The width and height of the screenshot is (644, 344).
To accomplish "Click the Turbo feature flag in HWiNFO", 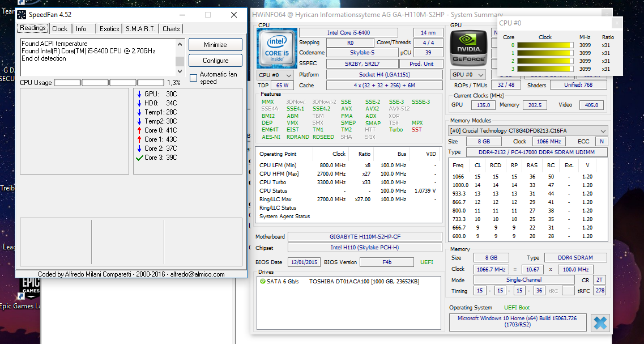I will (396, 129).
